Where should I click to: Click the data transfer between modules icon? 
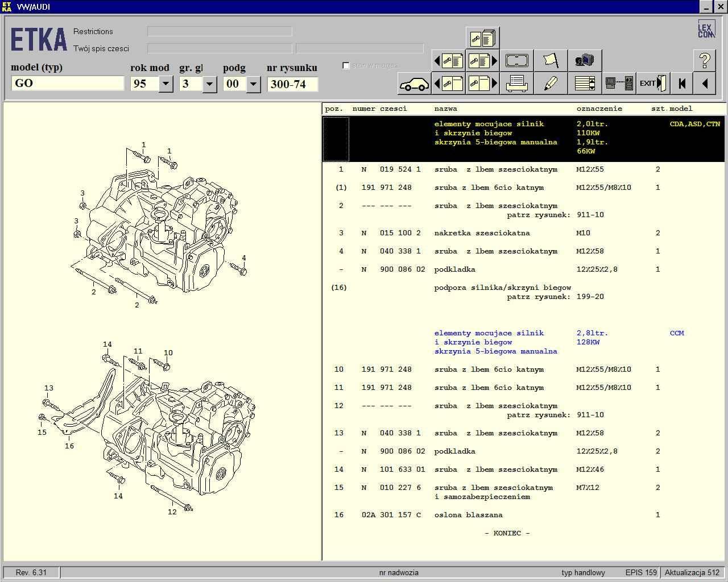coord(619,84)
